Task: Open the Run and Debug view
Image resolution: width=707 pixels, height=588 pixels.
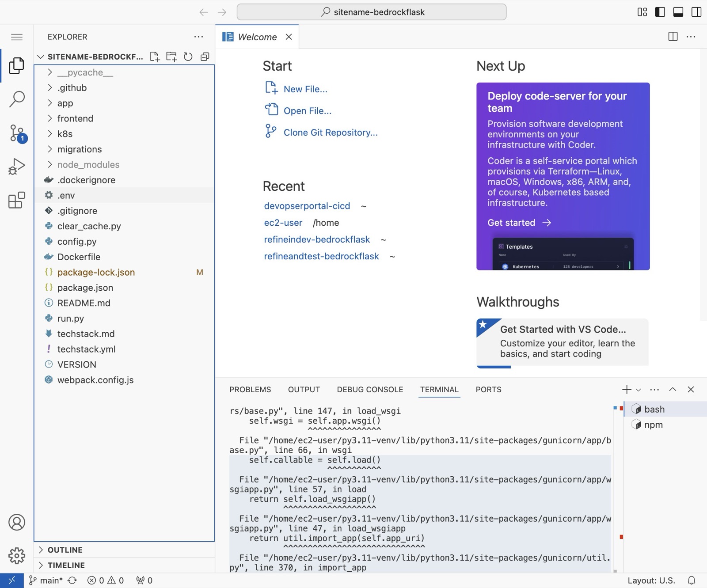Action: point(17,167)
